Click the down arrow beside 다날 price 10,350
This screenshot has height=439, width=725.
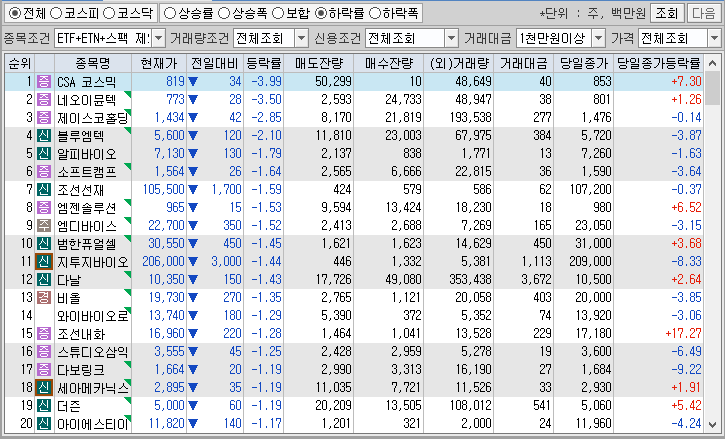point(193,280)
